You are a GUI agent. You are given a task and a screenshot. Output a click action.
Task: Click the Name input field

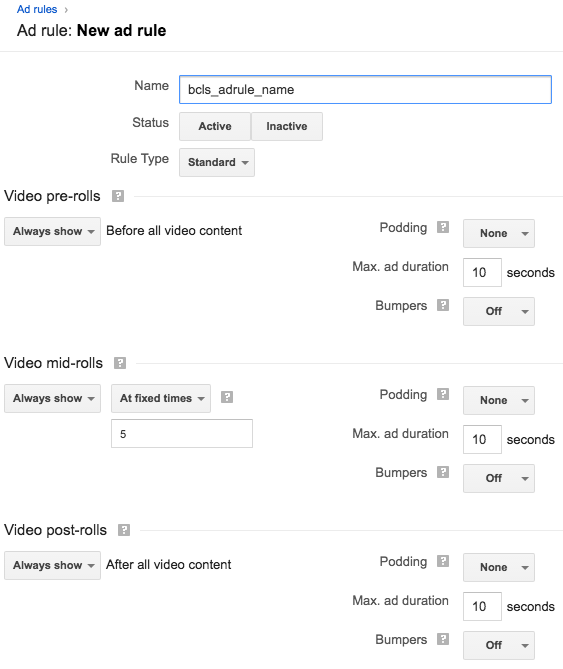pyautogui.click(x=365, y=90)
